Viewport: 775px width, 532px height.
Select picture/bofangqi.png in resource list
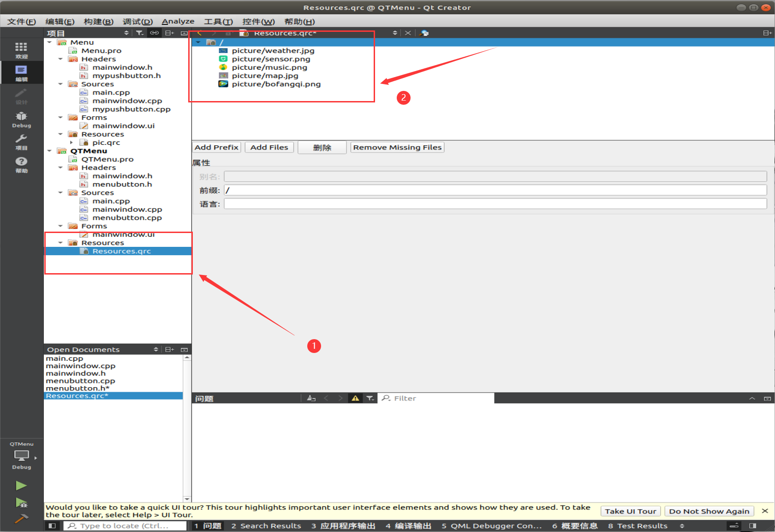[x=276, y=84]
